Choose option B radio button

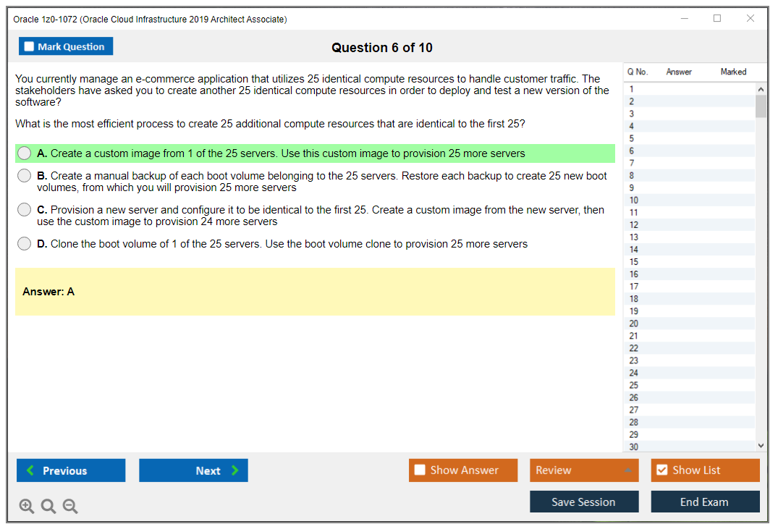[x=25, y=176]
